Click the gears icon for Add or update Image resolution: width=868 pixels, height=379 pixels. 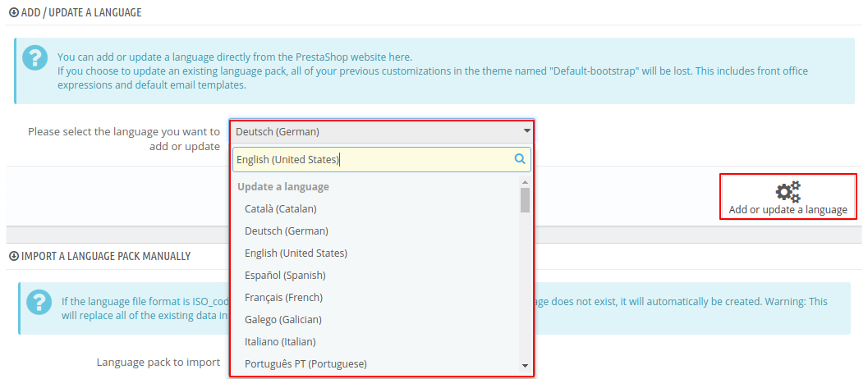point(788,191)
